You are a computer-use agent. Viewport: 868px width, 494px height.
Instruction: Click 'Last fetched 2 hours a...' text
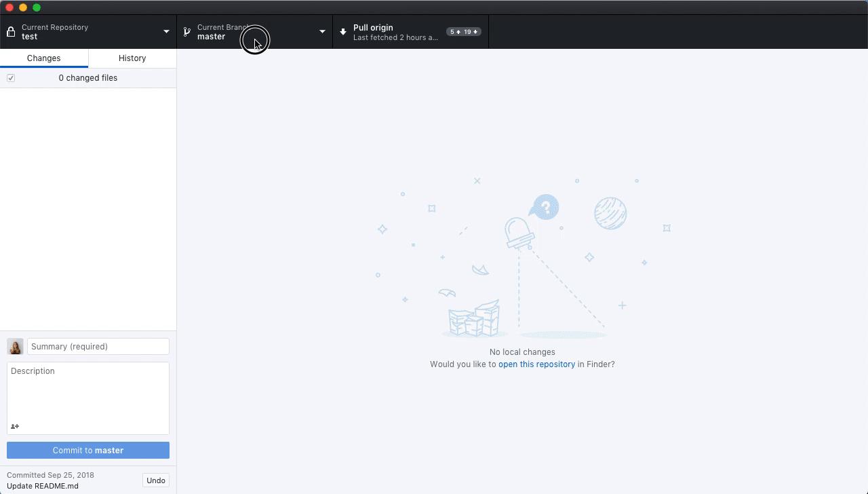point(395,37)
